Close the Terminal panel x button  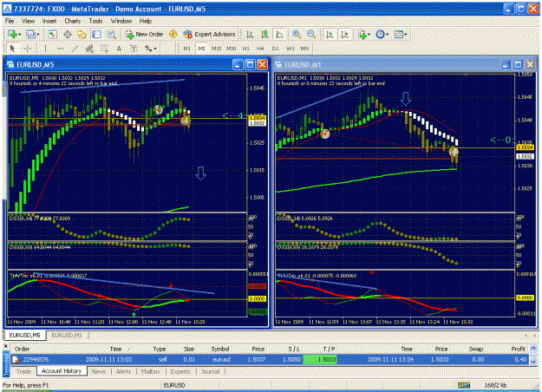(x=6, y=345)
